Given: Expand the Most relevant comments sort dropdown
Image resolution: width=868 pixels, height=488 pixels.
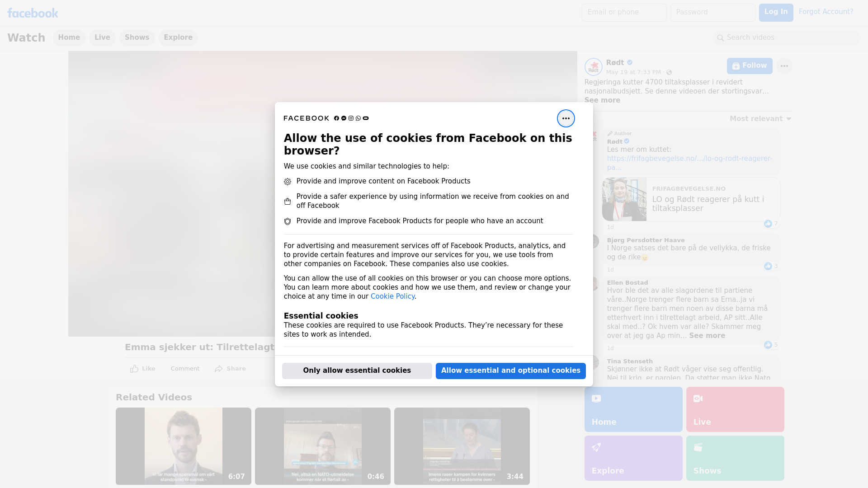Looking at the screenshot, I should [x=760, y=119].
